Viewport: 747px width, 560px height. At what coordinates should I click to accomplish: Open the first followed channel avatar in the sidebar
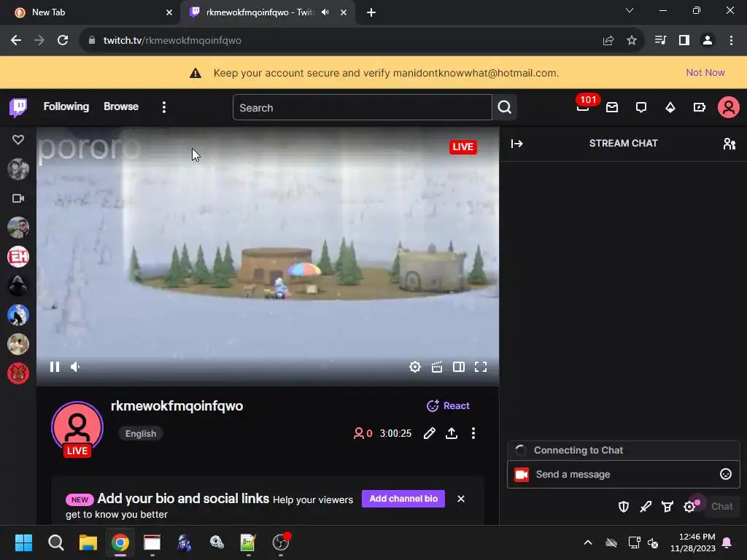coord(18,169)
